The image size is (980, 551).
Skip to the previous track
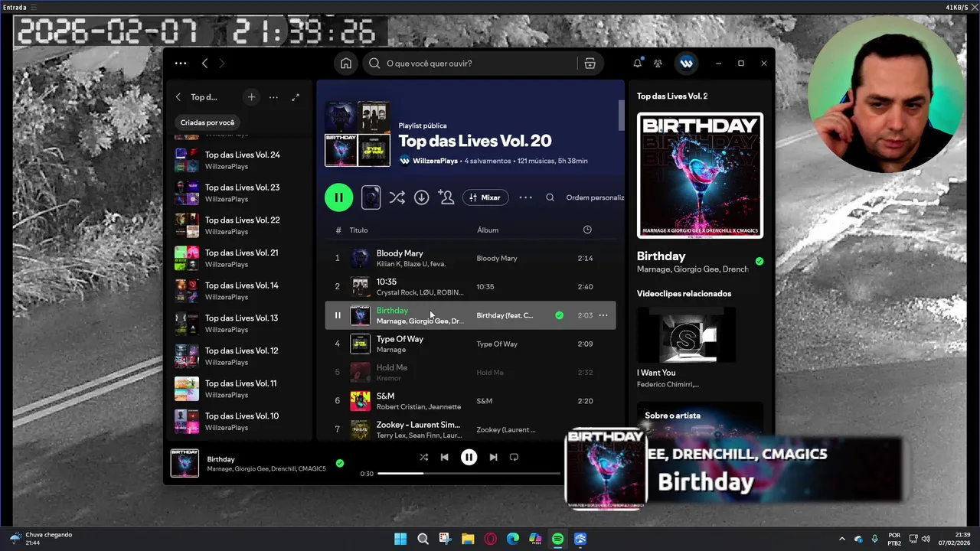(444, 457)
